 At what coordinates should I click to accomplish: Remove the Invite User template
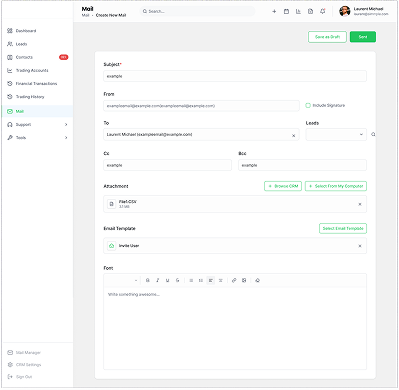coord(360,246)
